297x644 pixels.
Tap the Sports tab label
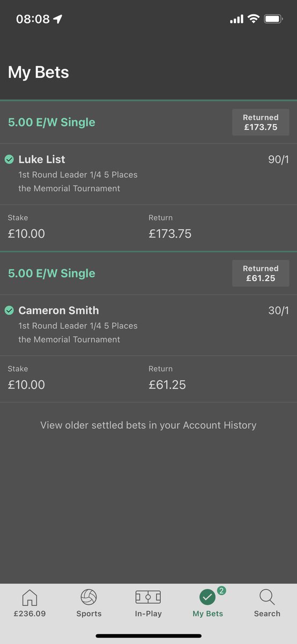[89, 613]
